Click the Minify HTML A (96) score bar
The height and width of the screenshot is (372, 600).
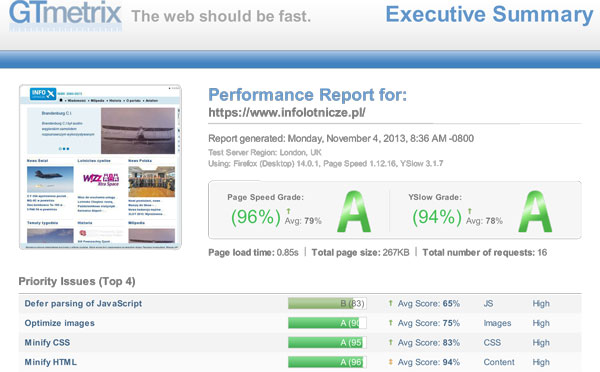tap(327, 362)
